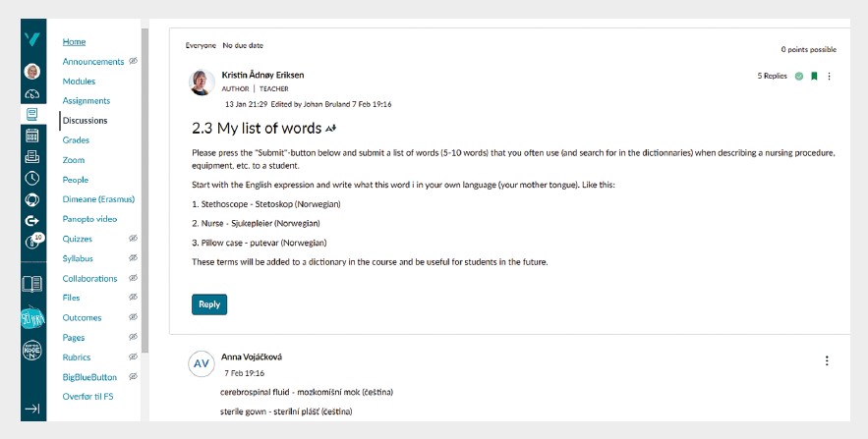The width and height of the screenshot is (868, 439).
Task: Open the options menu on Anna Vojáčková's reply
Action: [827, 360]
